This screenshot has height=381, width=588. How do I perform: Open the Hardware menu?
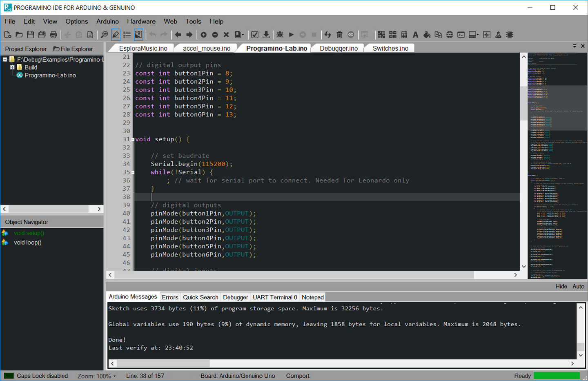pyautogui.click(x=141, y=21)
